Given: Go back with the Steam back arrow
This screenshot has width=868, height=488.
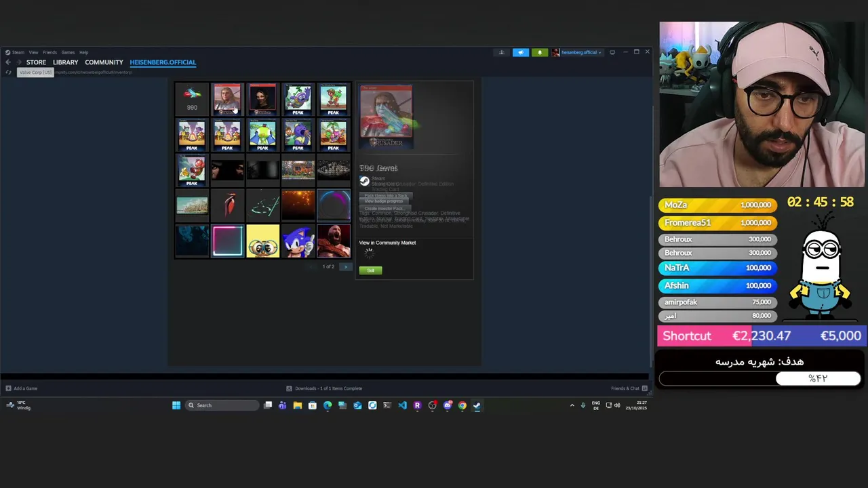Looking at the screenshot, I should [x=8, y=62].
